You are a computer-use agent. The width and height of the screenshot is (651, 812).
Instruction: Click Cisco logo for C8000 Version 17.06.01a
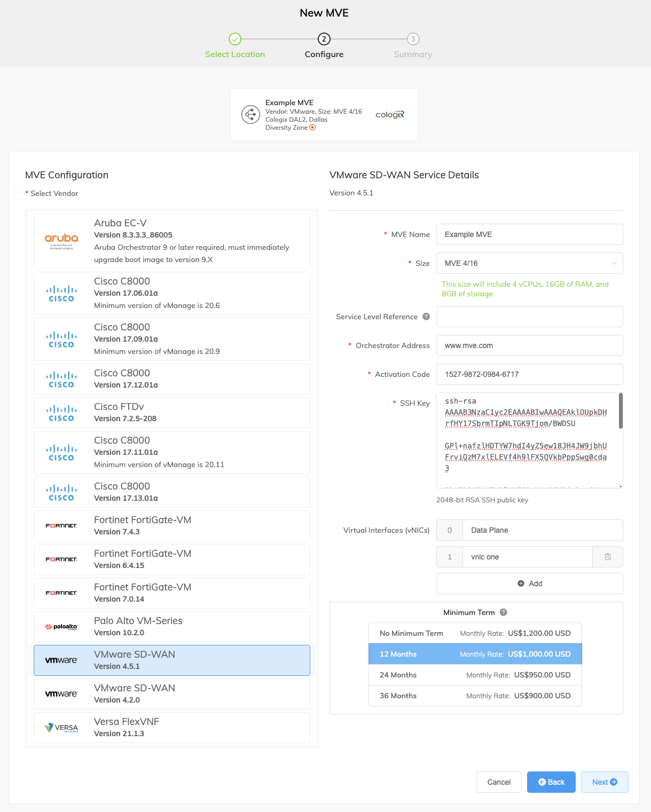click(61, 294)
